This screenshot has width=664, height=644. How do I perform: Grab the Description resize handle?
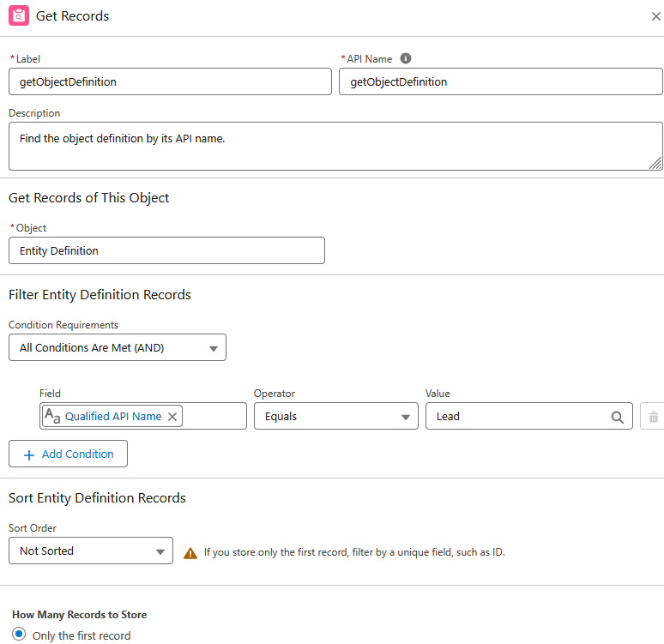pos(655,163)
